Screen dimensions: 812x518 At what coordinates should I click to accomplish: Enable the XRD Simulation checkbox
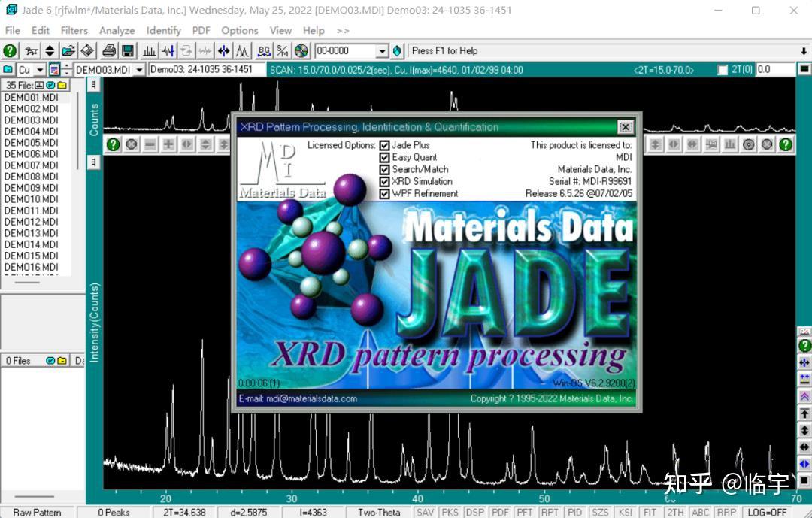tap(384, 181)
